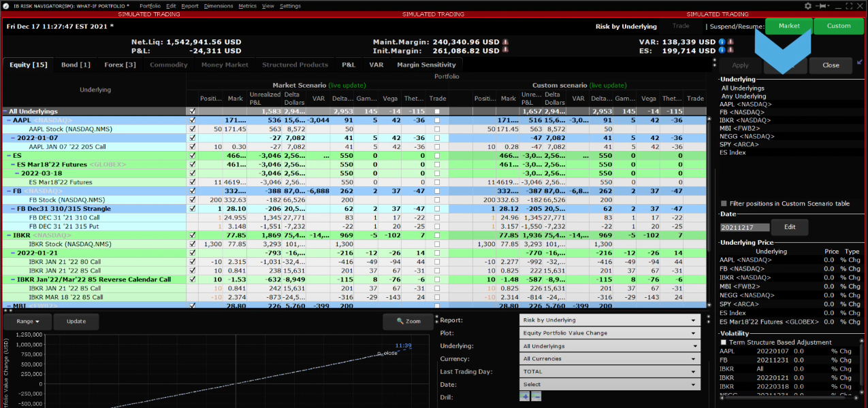
Task: Click the Edit button beside the date
Action: point(790,227)
